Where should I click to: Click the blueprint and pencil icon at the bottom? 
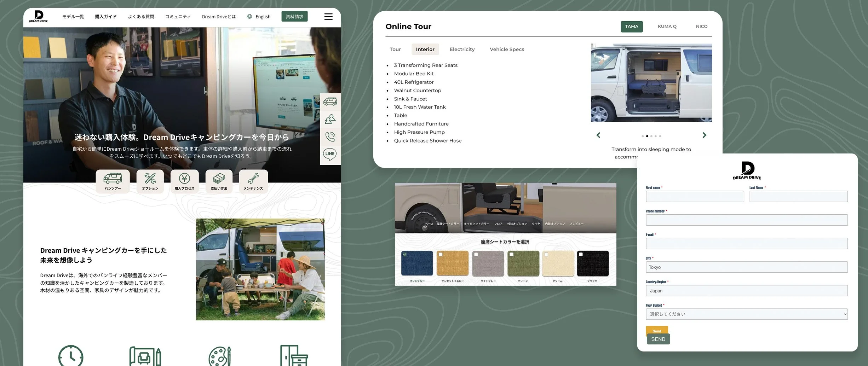tap(145, 356)
